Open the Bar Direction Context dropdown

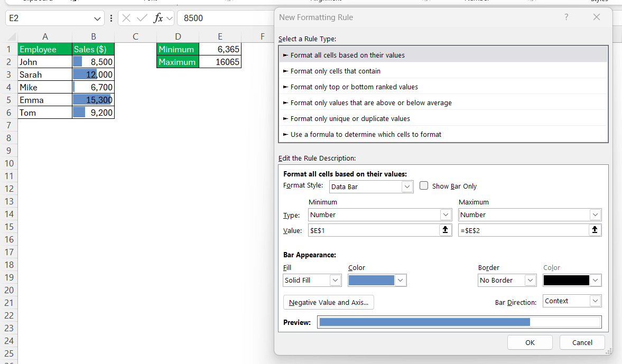pos(595,301)
